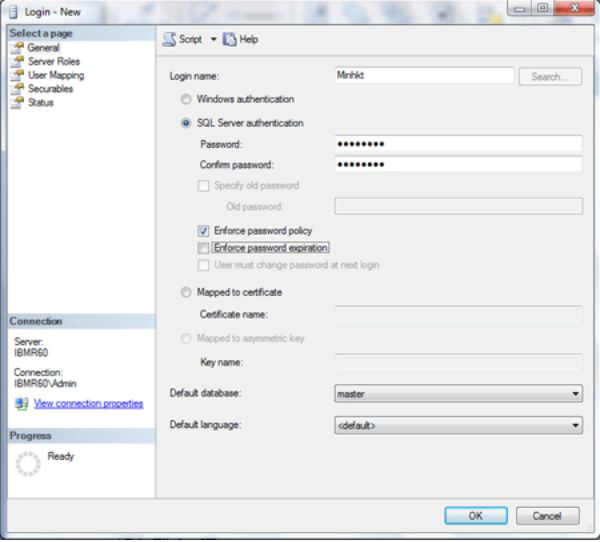Select SQL Server authentication radio button
Image resolution: width=600 pixels, height=542 pixels.
point(186,123)
